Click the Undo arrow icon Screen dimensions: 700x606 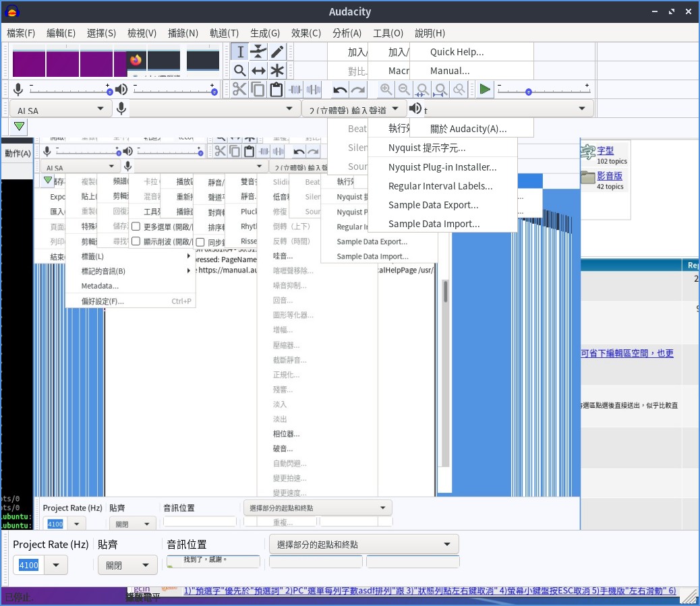pyautogui.click(x=340, y=89)
